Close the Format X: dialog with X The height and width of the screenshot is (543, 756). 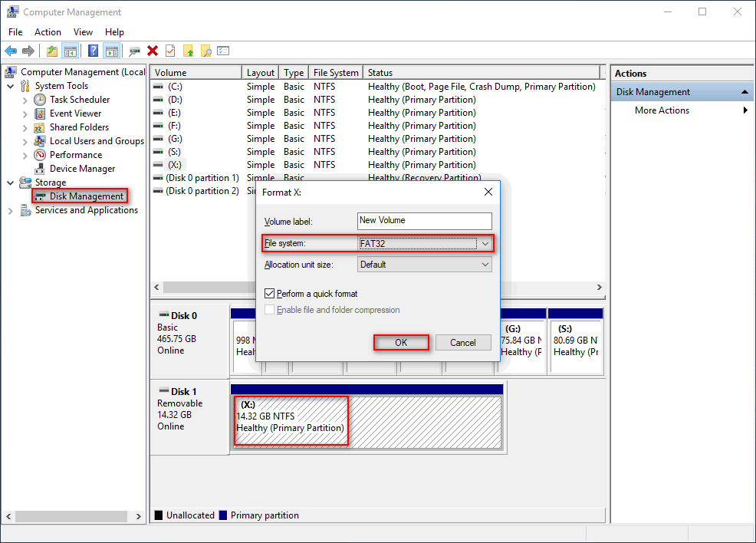click(x=488, y=192)
